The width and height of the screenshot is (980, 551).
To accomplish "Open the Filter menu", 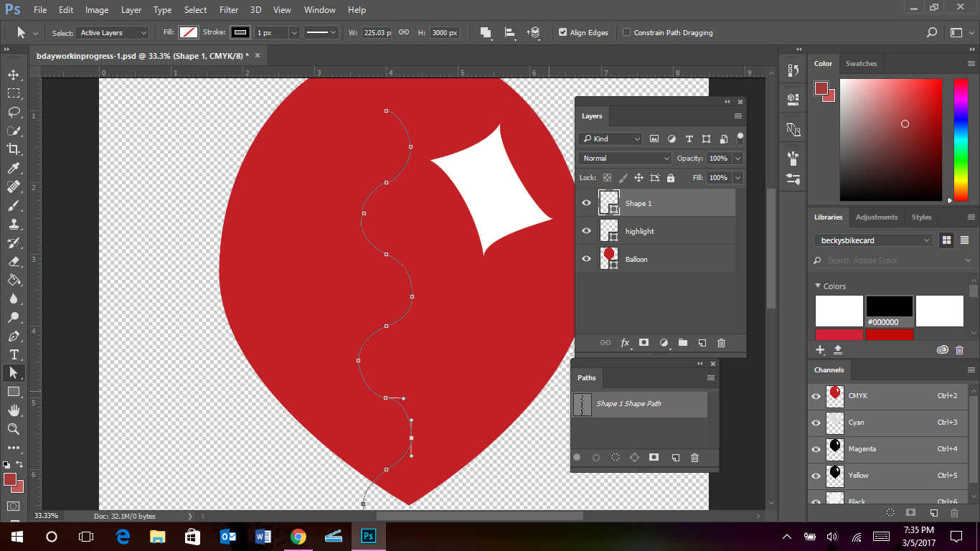I will click(229, 10).
